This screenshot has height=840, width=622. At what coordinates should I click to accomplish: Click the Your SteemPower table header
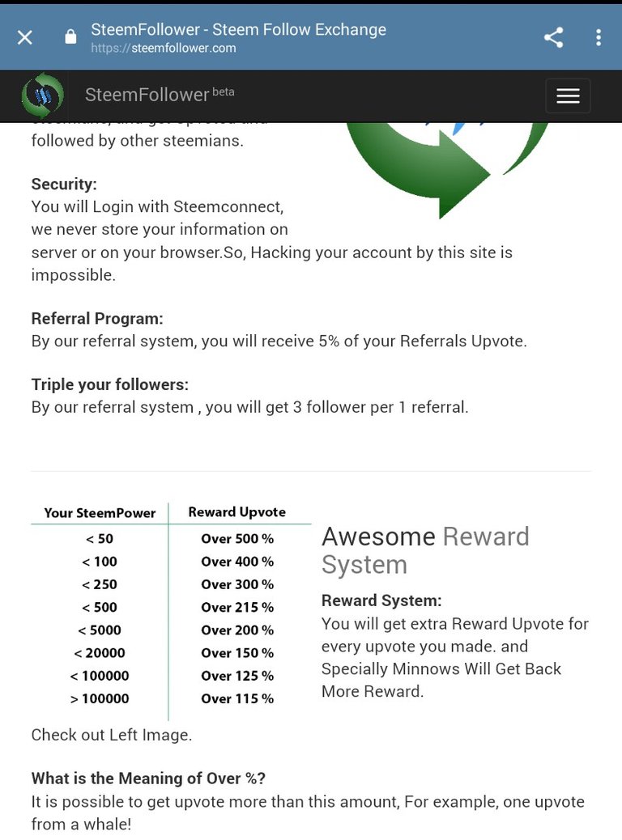click(x=100, y=513)
